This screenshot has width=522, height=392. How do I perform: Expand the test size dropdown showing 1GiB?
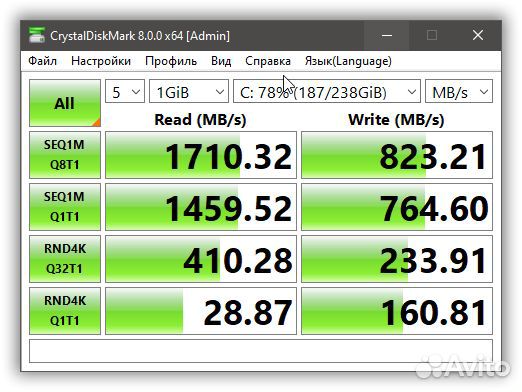189,91
